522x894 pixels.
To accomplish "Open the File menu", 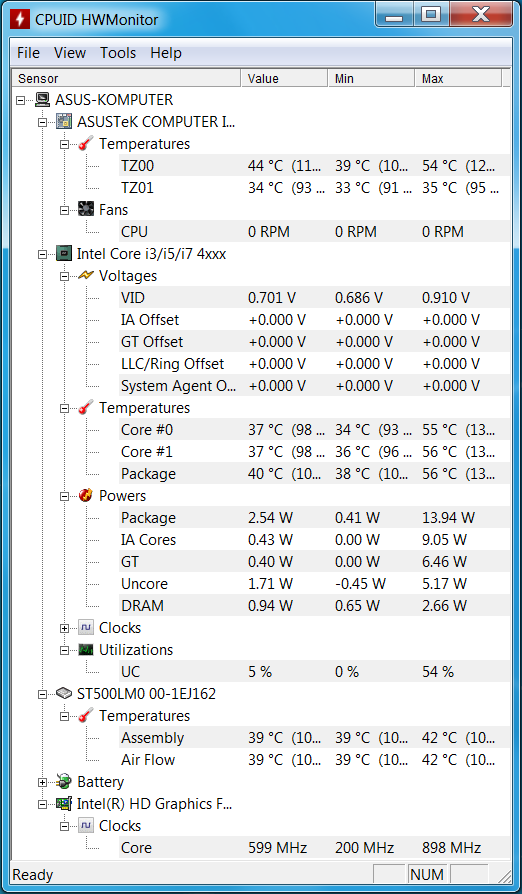I will tap(28, 53).
